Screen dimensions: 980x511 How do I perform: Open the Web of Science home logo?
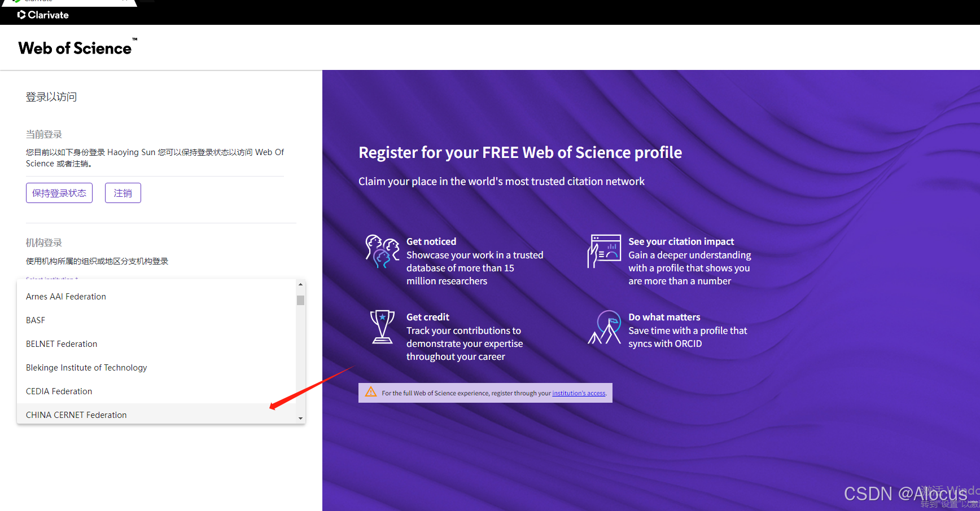[78, 48]
